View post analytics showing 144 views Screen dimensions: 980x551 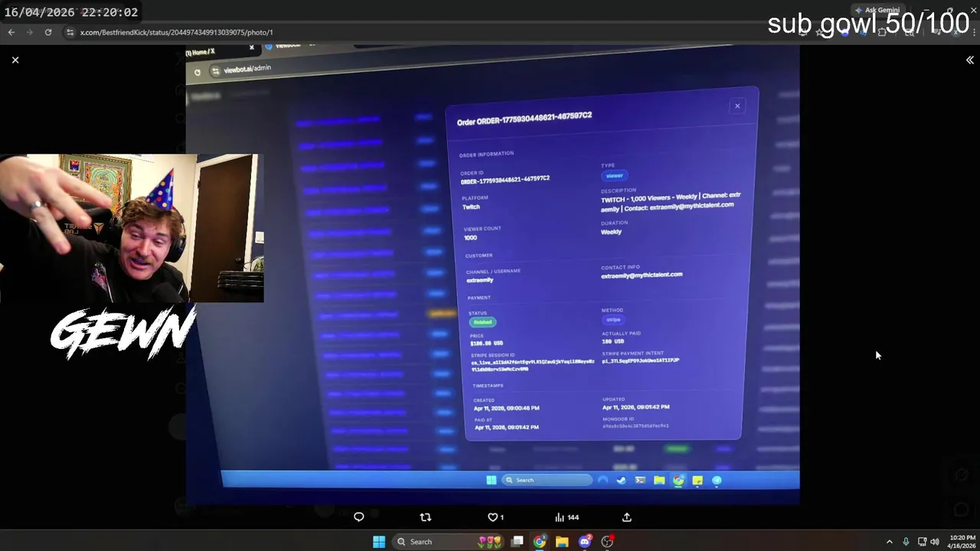[x=567, y=517]
